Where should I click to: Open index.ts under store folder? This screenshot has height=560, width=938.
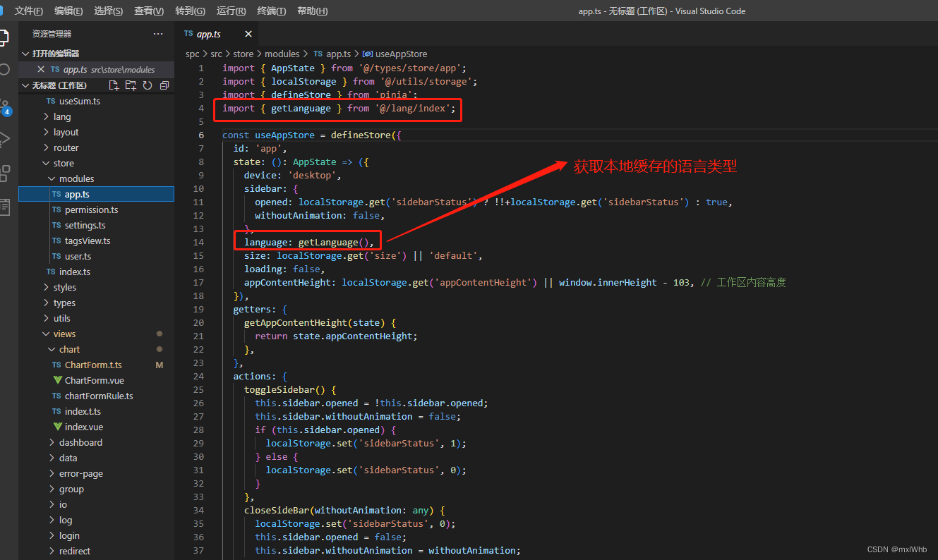pos(96,272)
